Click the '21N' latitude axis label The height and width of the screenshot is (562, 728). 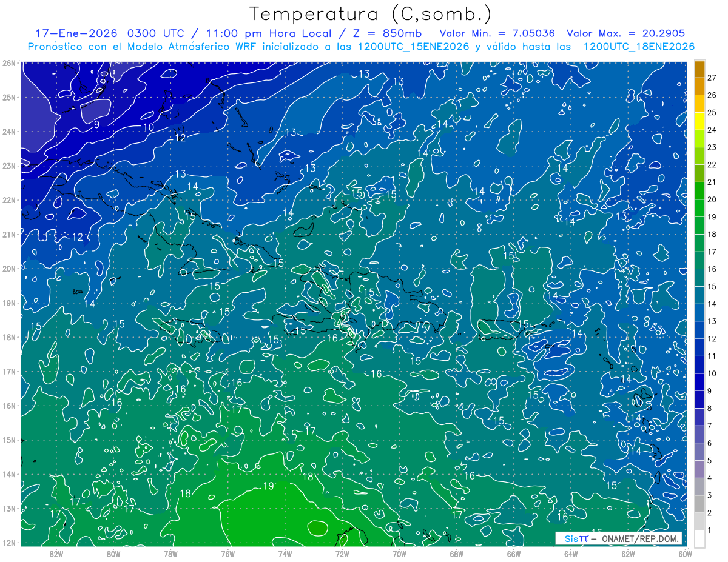[9, 234]
